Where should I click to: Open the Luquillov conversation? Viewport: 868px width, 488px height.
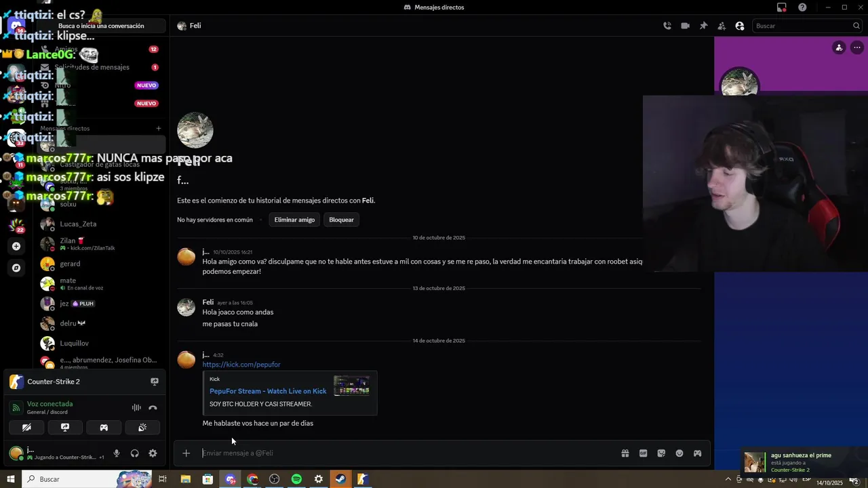pyautogui.click(x=102, y=343)
